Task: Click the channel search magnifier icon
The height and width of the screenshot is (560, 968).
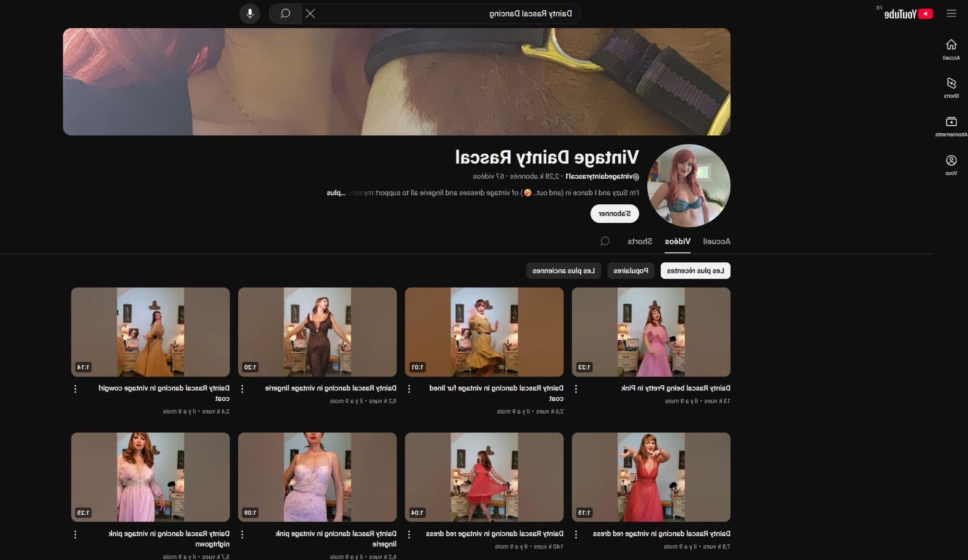Action: point(604,241)
